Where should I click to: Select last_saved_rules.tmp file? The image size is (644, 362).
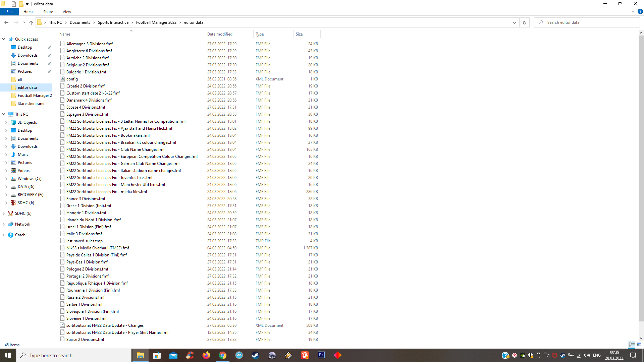[x=85, y=241]
